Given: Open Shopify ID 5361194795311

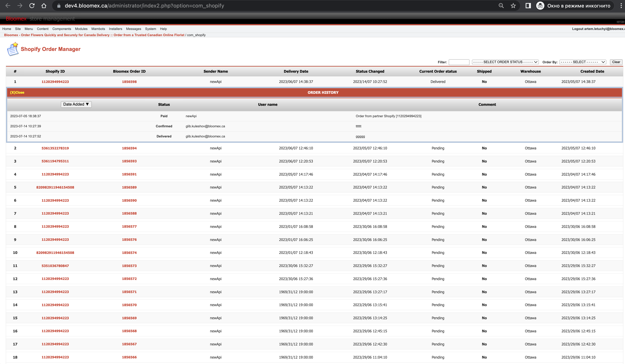Looking at the screenshot, I should (55, 161).
